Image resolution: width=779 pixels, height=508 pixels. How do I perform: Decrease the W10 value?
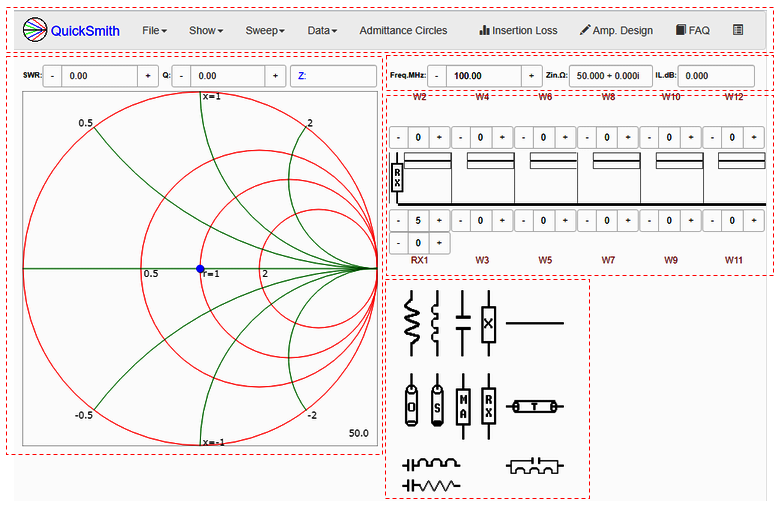(x=649, y=138)
